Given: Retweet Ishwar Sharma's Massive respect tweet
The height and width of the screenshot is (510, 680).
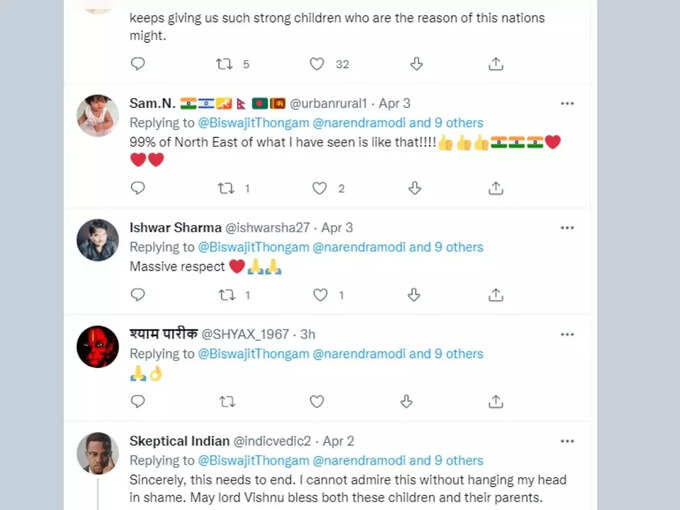Looking at the screenshot, I should (x=227, y=295).
